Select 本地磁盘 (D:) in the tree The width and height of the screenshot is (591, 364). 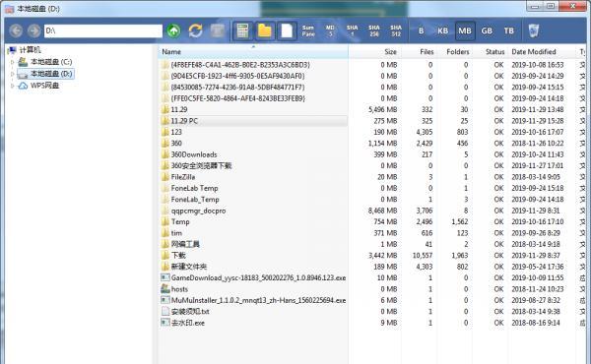[51, 74]
